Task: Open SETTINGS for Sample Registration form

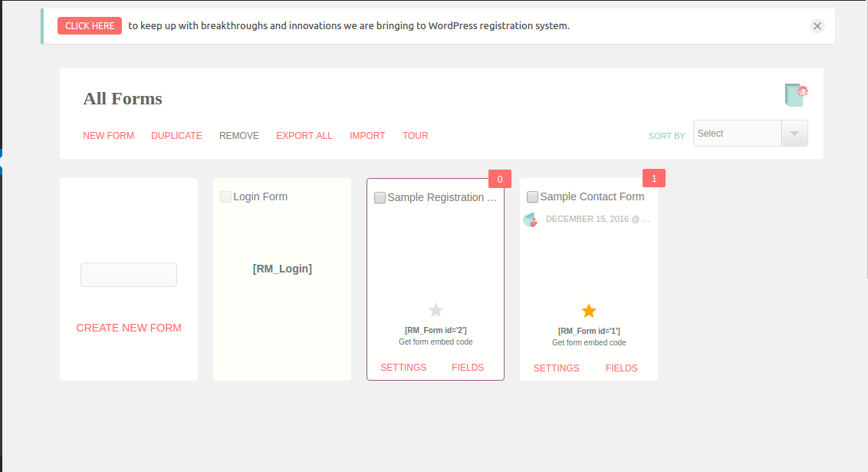Action: (x=403, y=367)
